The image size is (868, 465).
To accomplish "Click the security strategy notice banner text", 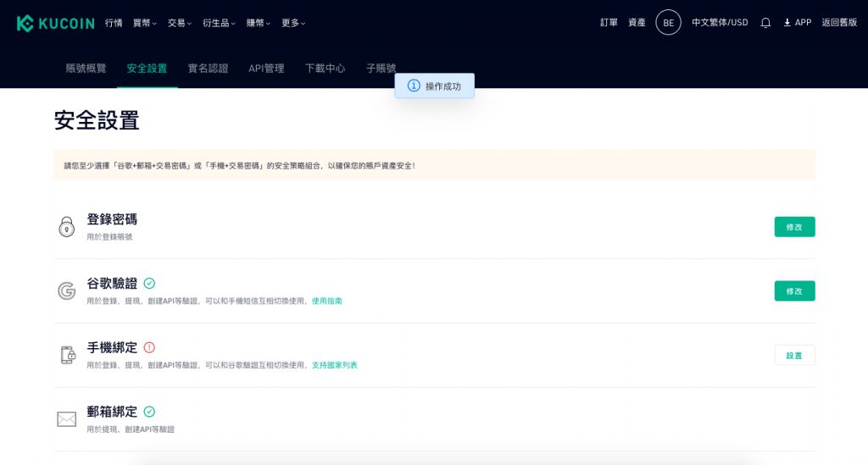I will [239, 166].
